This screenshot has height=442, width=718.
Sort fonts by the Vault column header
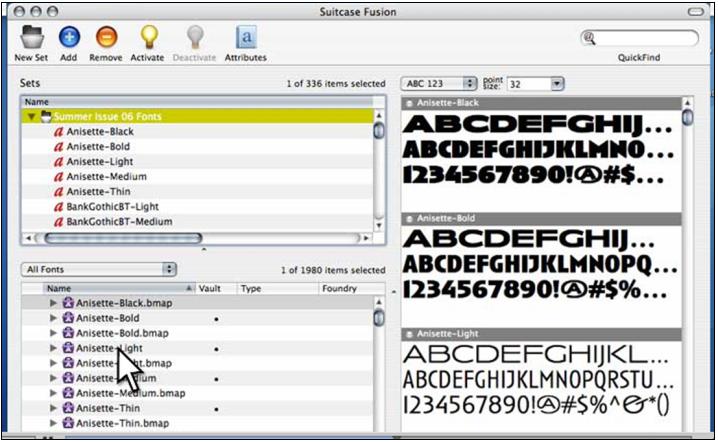(x=217, y=289)
